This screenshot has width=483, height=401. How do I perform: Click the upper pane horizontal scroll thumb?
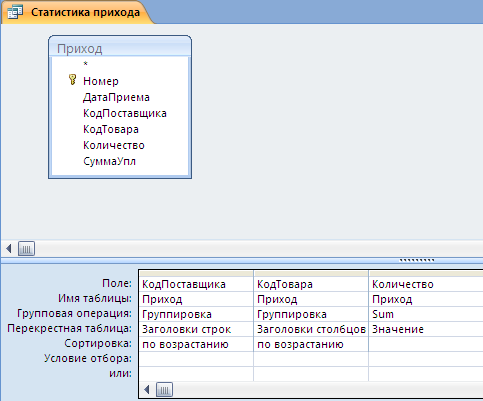(26, 248)
